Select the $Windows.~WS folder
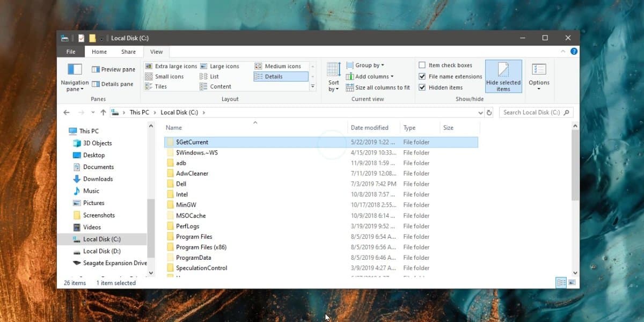 pos(320,153)
